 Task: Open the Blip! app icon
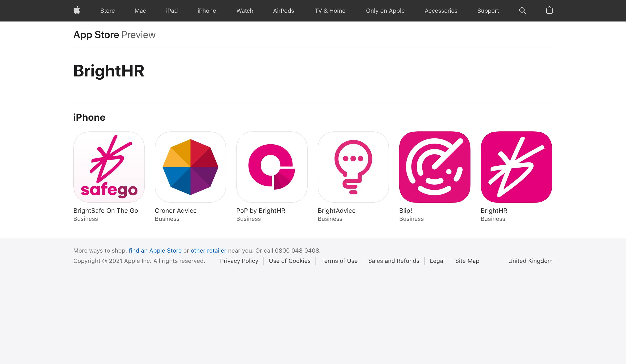[435, 167]
